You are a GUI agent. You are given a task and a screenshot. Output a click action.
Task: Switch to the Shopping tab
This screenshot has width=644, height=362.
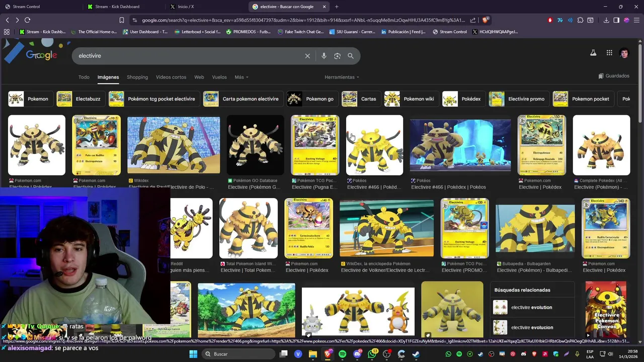click(x=137, y=77)
